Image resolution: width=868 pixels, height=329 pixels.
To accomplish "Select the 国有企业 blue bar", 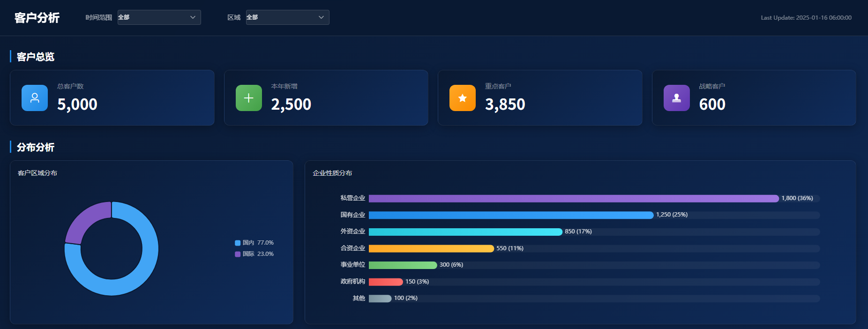I will (x=511, y=215).
